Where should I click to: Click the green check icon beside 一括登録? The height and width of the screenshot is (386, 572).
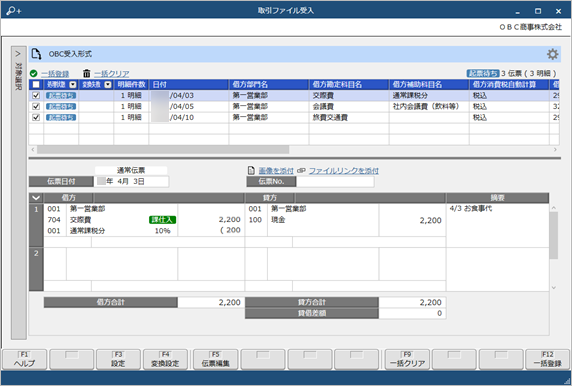point(34,74)
